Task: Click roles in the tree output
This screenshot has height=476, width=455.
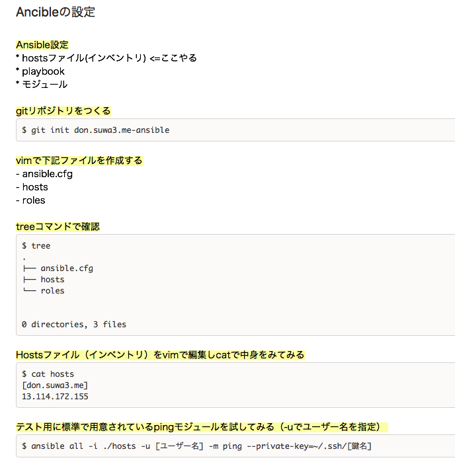Action: [52, 291]
